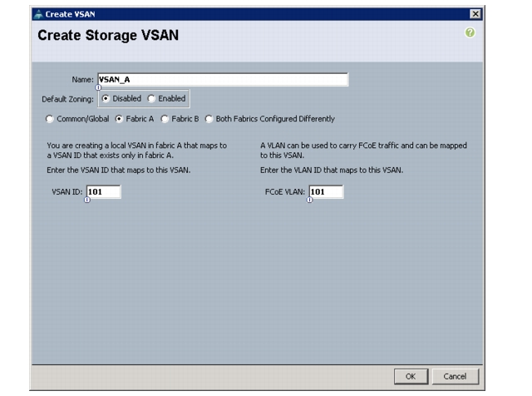This screenshot has width=532, height=396.
Task: Click into the Name field containing VSAN_A
Action: point(223,80)
